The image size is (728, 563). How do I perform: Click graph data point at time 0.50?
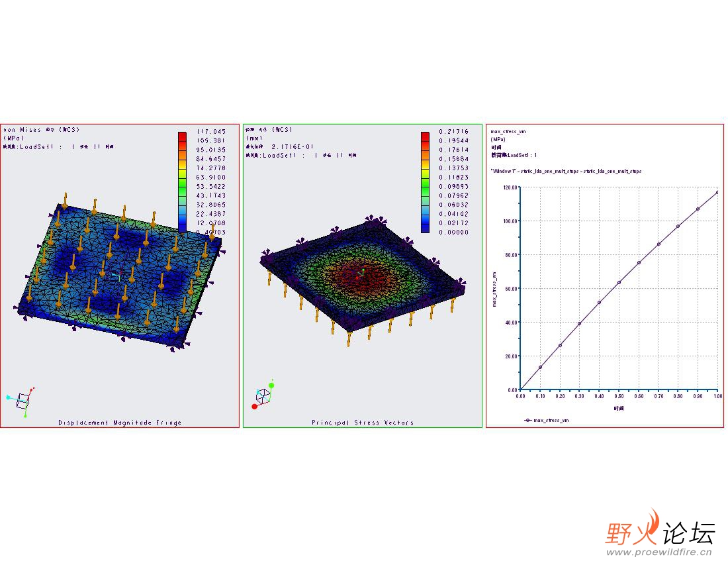[619, 282]
